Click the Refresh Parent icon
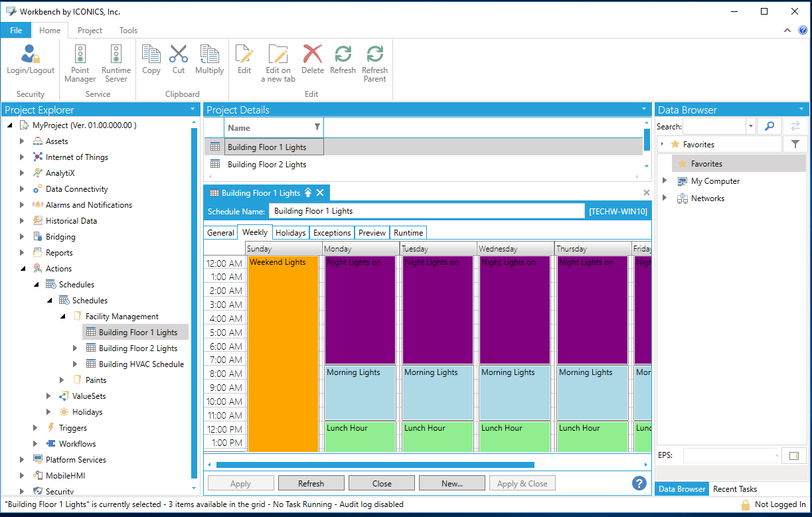Viewport: 812px width, 517px height. [x=374, y=63]
